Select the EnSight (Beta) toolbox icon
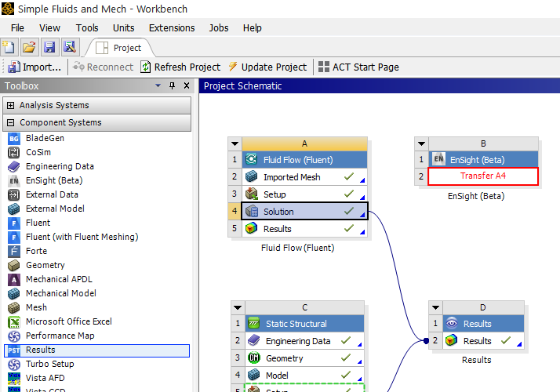The height and width of the screenshot is (392, 560). pyautogui.click(x=14, y=180)
